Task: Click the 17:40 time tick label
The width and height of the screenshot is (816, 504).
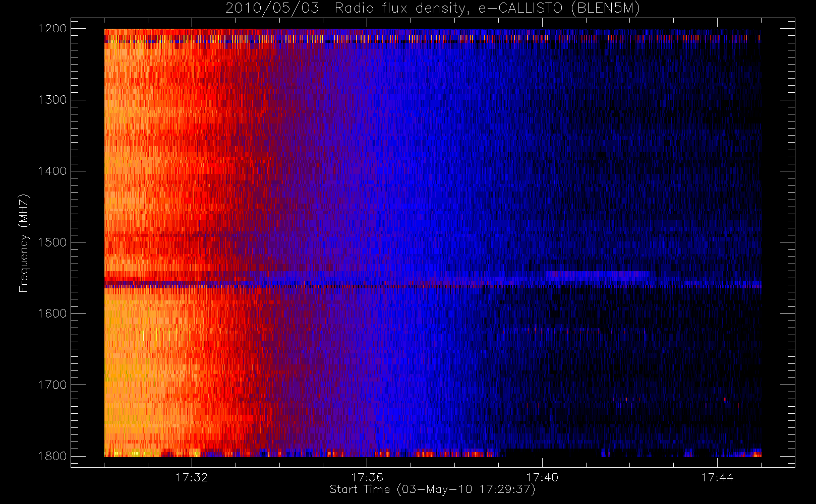Action: [542, 477]
